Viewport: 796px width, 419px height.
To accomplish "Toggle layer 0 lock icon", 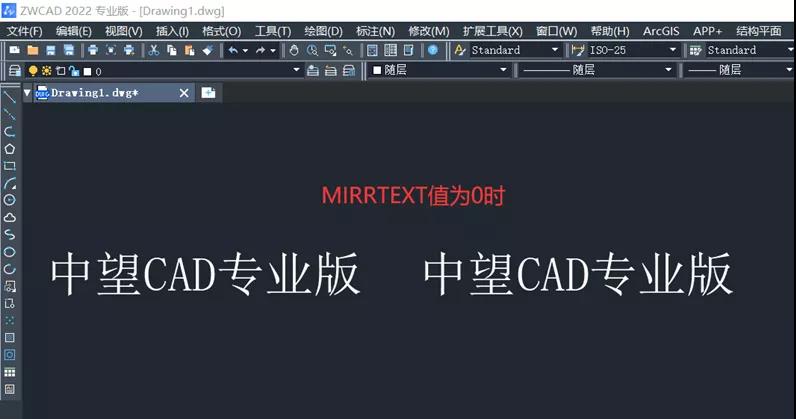I will 74,71.
